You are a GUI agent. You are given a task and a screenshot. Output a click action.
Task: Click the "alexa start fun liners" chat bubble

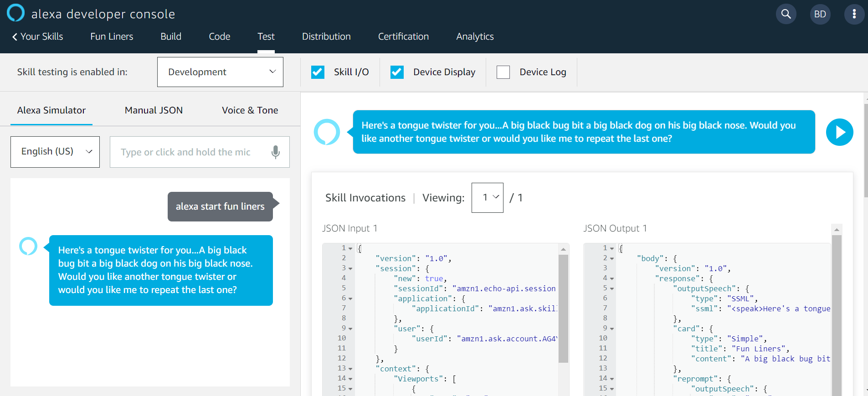point(220,206)
